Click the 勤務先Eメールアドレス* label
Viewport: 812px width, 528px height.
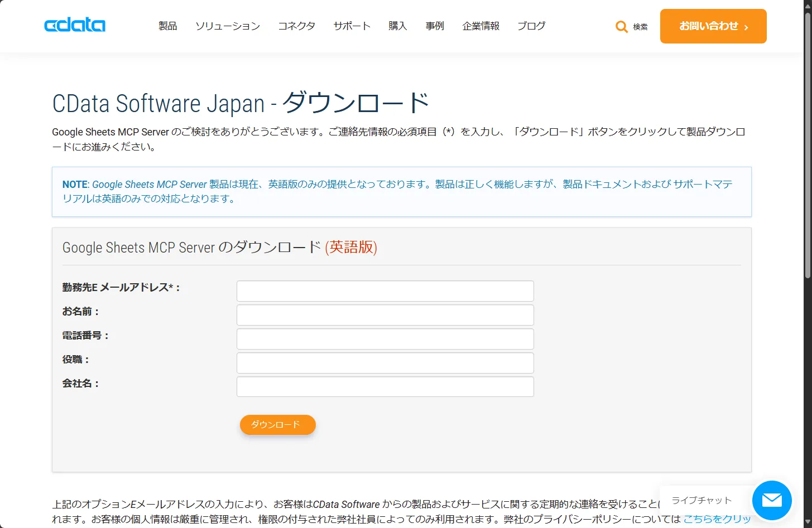[x=121, y=288]
